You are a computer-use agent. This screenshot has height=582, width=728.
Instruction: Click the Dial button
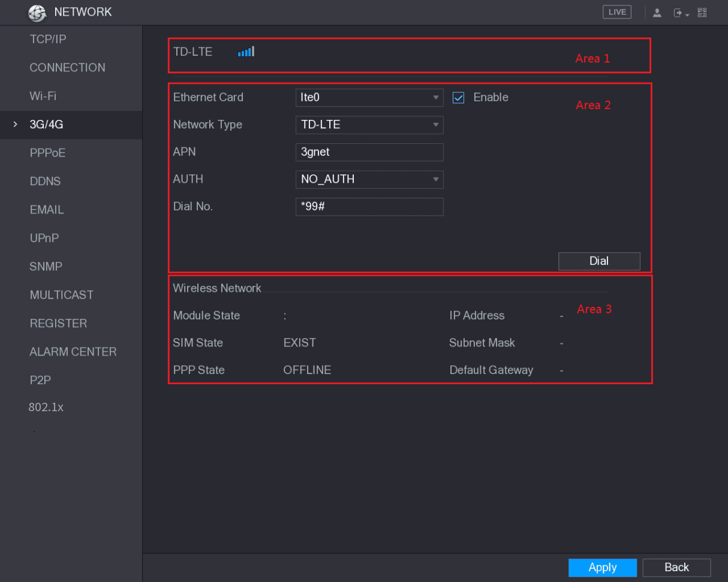point(599,261)
